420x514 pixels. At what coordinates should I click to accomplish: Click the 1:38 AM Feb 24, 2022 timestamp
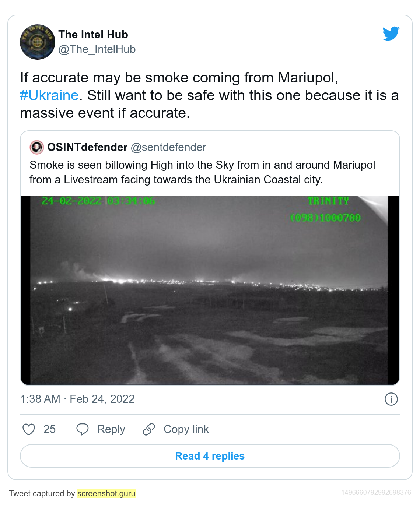[77, 399]
